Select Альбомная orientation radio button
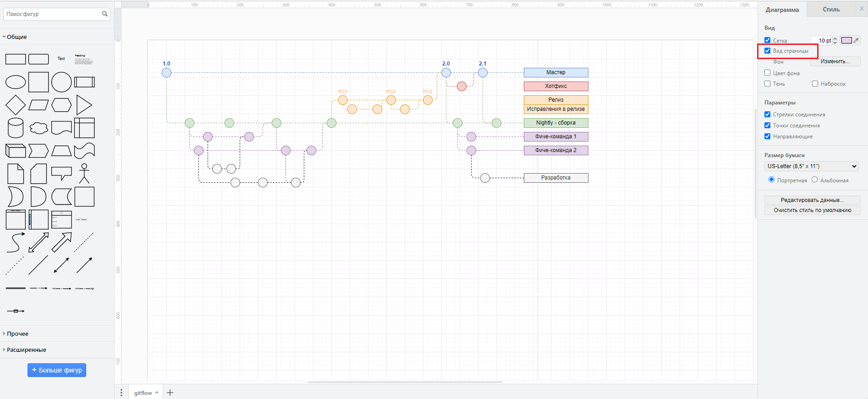The image size is (868, 399). 814,180
